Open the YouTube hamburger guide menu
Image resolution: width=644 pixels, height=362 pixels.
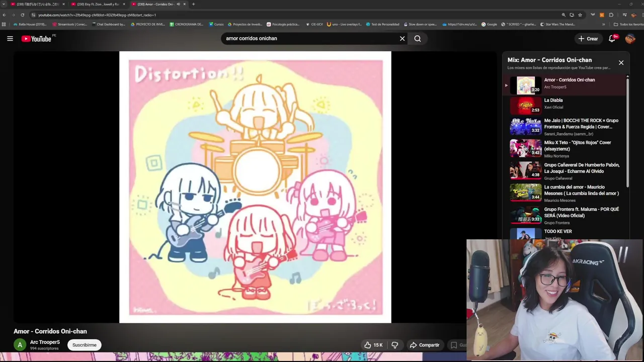[10, 39]
